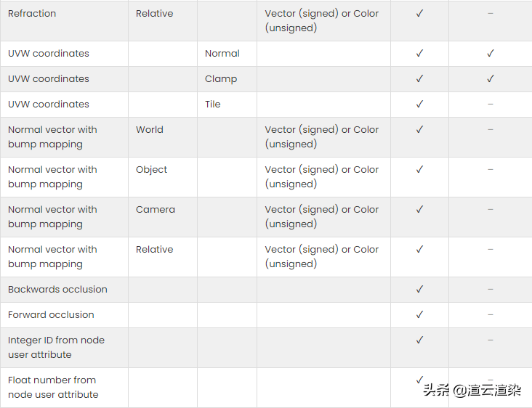Click the 头条 @渲云渲染 watermark
Image resolution: width=532 pixels, height=408 pixels.
pos(472,390)
